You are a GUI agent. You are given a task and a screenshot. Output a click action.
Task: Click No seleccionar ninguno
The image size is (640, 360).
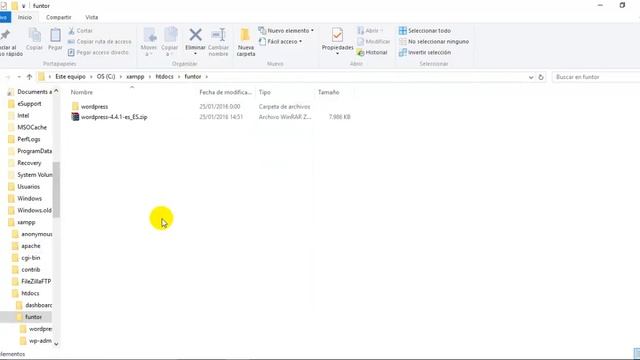(434, 42)
